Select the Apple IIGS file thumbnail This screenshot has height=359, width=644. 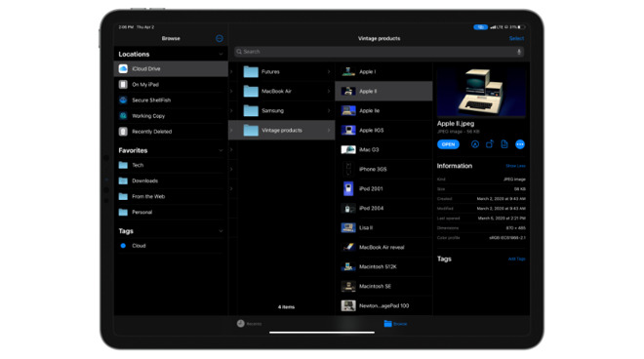click(348, 130)
